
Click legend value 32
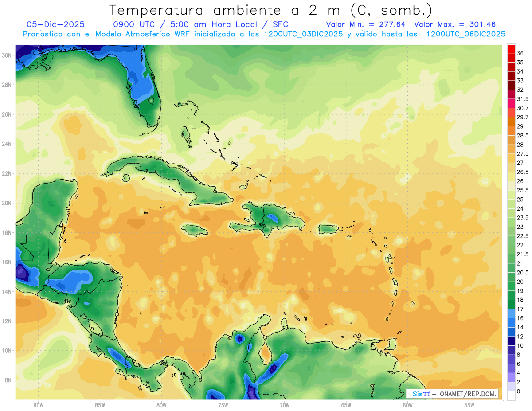click(x=520, y=90)
